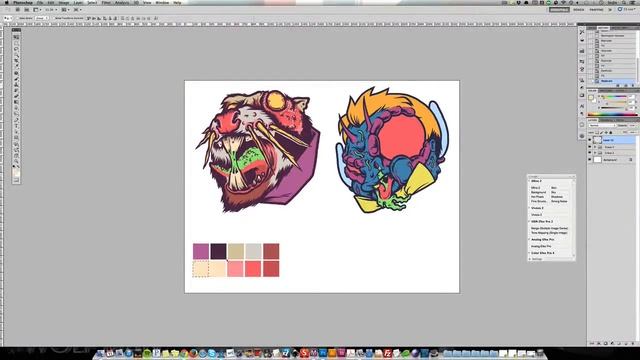Toggle Quick Mask mode at the toolbox bottom
This screenshot has width=640, height=360.
point(16,180)
